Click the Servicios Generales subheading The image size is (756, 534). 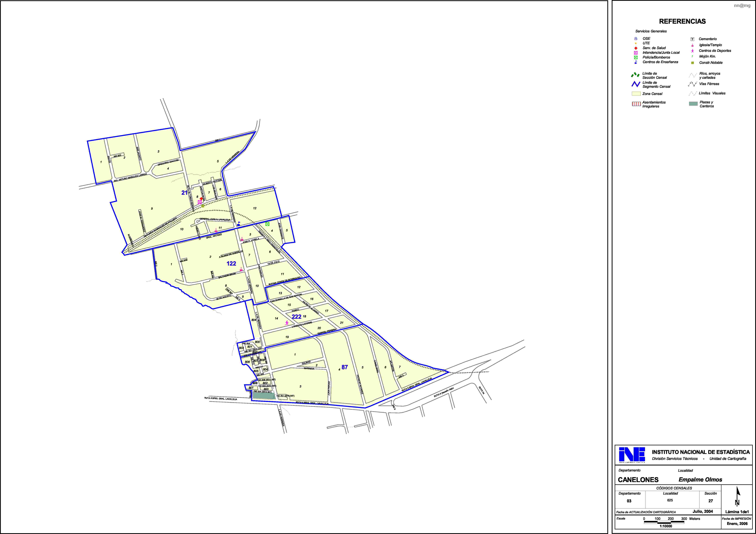651,31
